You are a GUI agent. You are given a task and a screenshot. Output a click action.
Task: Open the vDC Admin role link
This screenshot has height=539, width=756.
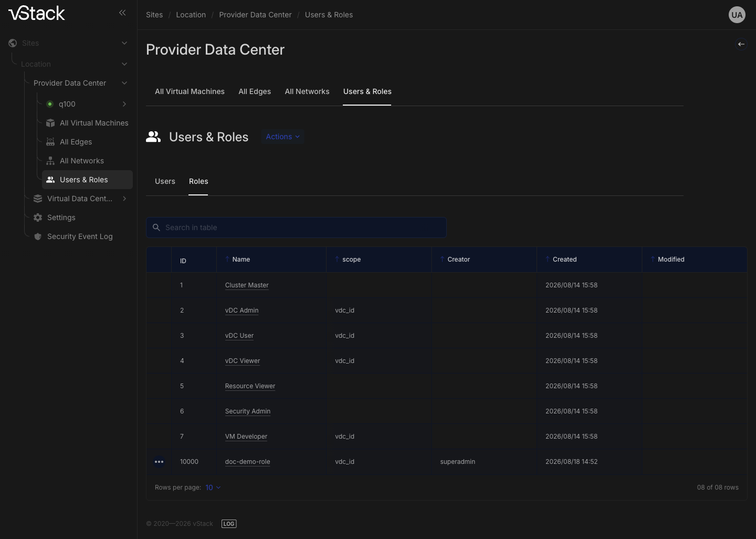(x=241, y=310)
